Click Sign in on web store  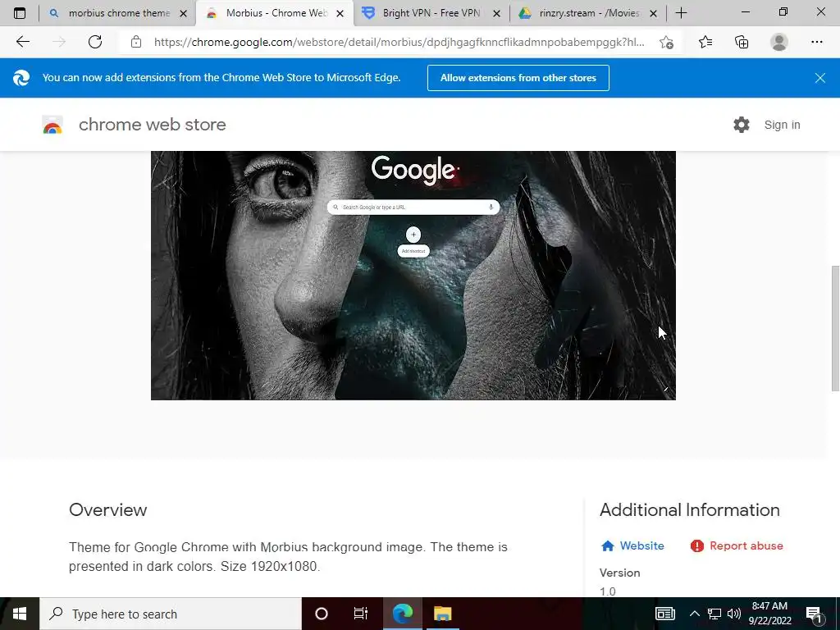(x=782, y=125)
